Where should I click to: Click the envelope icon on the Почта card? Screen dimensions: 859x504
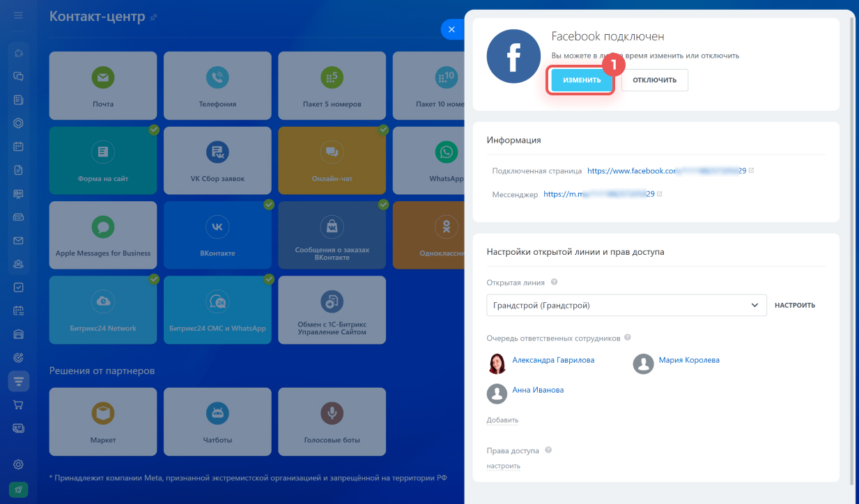(x=103, y=77)
